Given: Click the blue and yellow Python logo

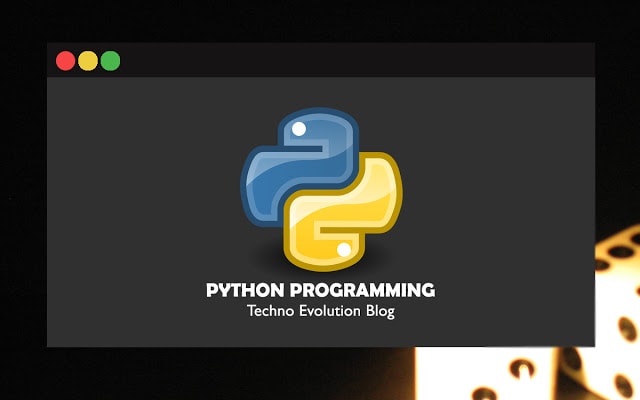Looking at the screenshot, I should click(x=322, y=189).
